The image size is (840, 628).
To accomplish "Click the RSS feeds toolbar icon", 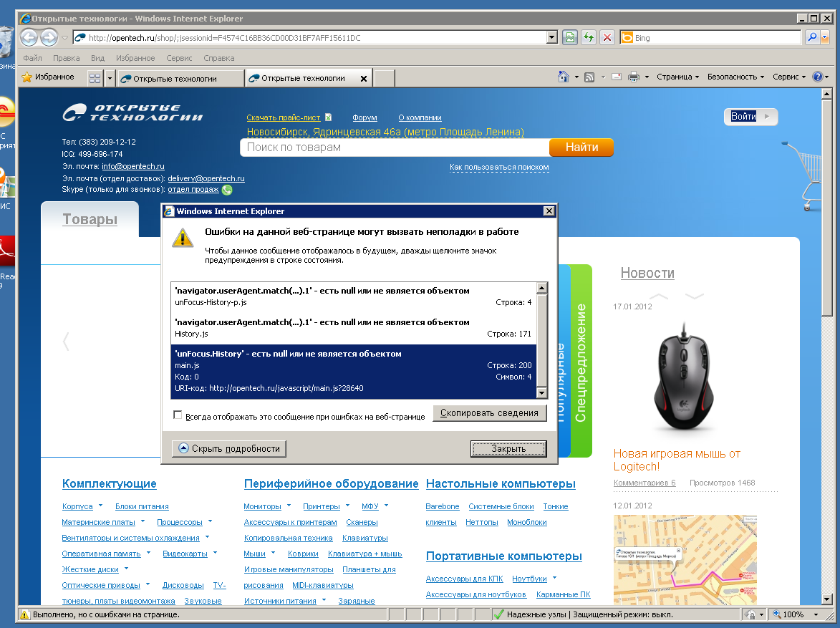I will (x=589, y=77).
